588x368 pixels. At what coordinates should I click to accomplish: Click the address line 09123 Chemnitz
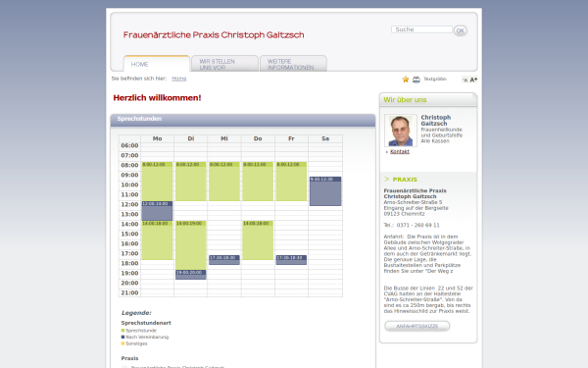(404, 214)
